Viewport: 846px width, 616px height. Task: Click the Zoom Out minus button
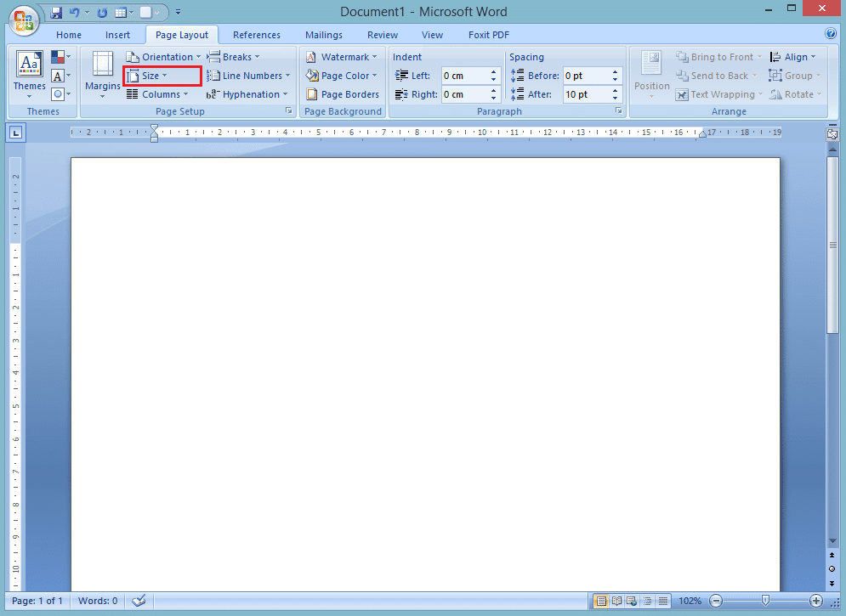pos(716,601)
